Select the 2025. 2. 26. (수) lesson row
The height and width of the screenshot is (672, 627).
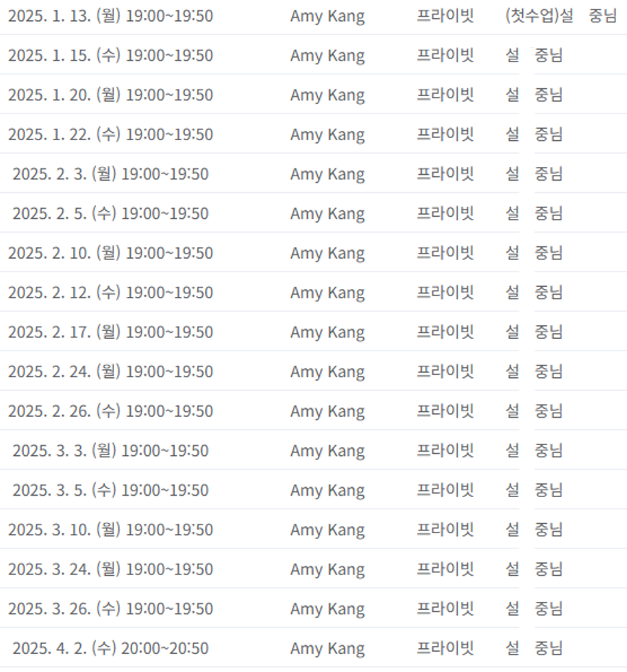313,411
